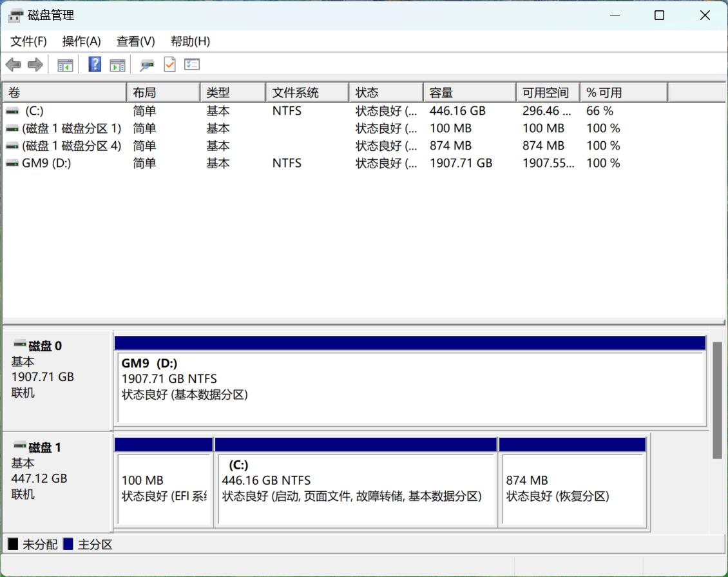The height and width of the screenshot is (577, 728).
Task: Toggle the show/hide action pane icon
Action: tap(117, 64)
